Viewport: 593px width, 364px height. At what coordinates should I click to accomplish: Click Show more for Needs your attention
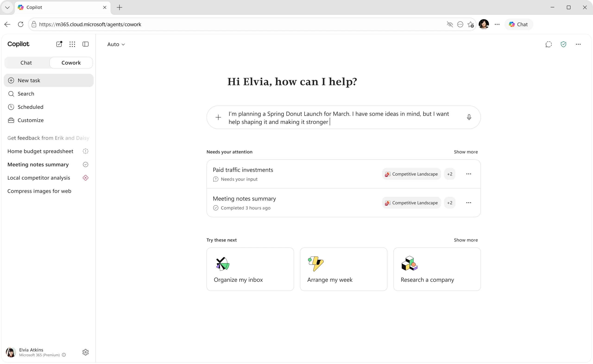[466, 152]
